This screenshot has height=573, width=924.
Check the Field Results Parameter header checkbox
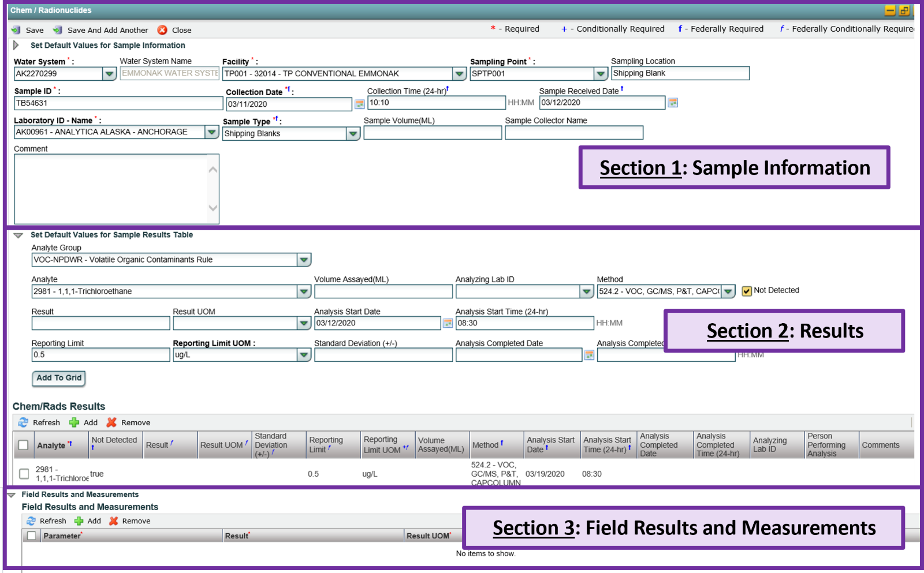click(32, 535)
